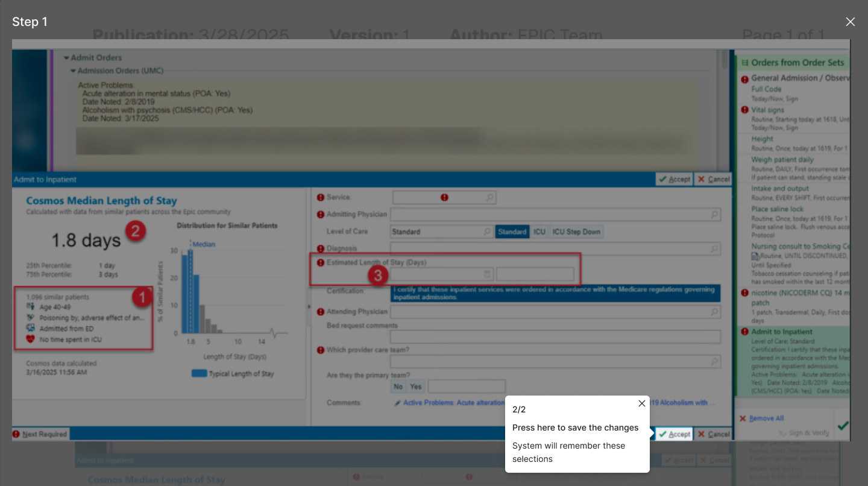This screenshot has width=868, height=486.
Task: Click the provider care team lookup icon
Action: click(x=714, y=362)
